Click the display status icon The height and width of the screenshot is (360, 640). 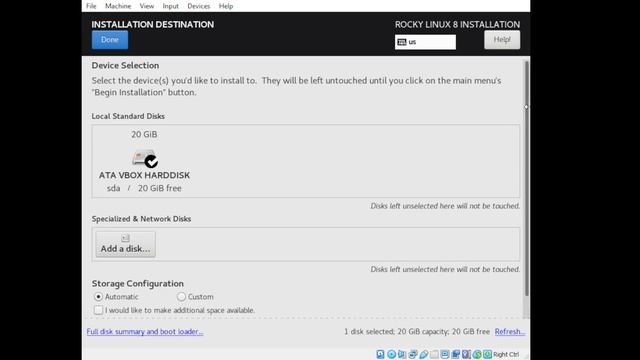click(x=445, y=354)
